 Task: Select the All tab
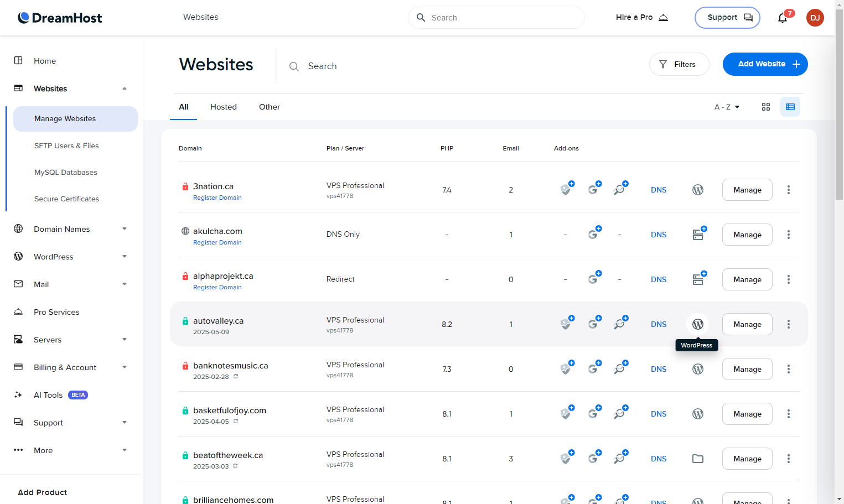[x=184, y=107]
